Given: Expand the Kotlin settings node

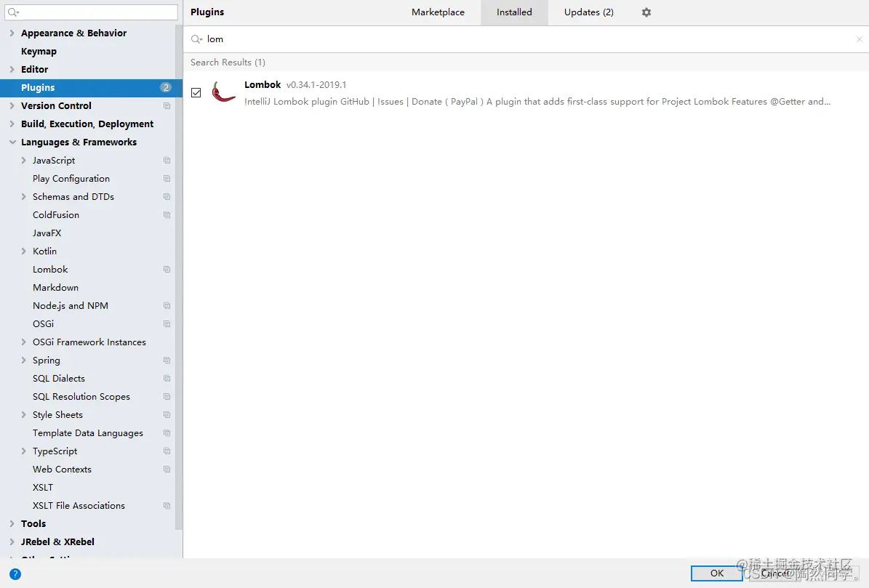Looking at the screenshot, I should (x=23, y=251).
